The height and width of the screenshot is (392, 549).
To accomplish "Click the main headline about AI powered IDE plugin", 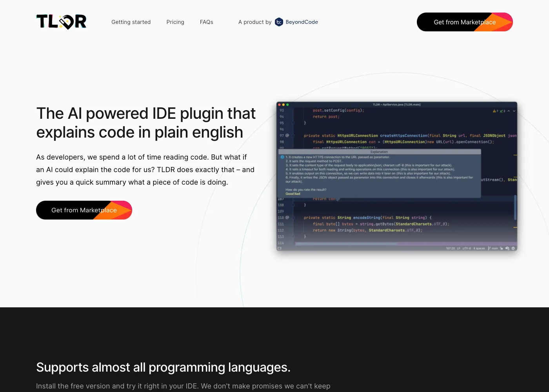I will (146, 123).
